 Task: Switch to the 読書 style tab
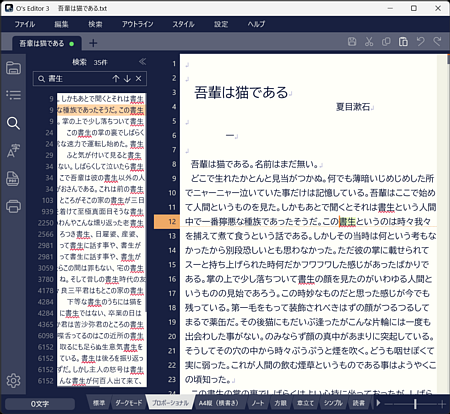[x=359, y=403]
